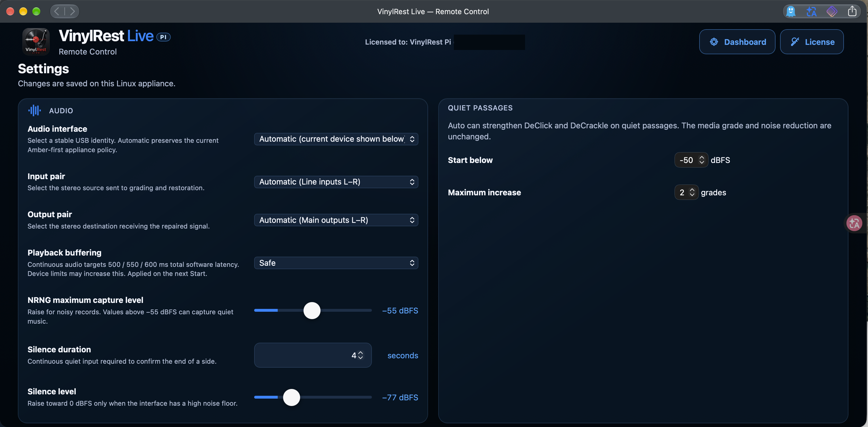Open the Playback buffering Safe dropdown
The width and height of the screenshot is (868, 427).
[x=336, y=263]
